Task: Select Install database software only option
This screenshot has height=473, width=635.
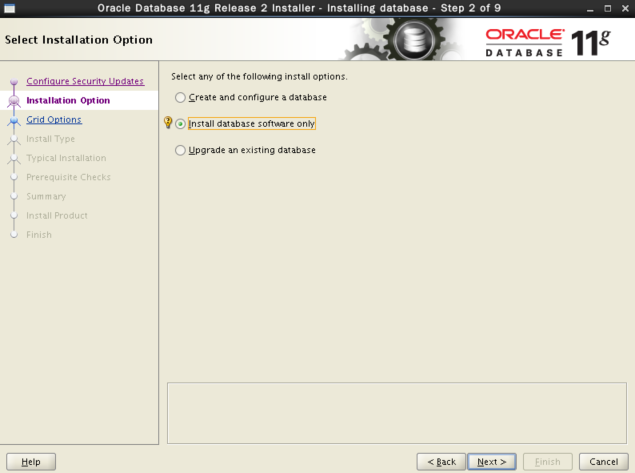Action: [x=180, y=124]
